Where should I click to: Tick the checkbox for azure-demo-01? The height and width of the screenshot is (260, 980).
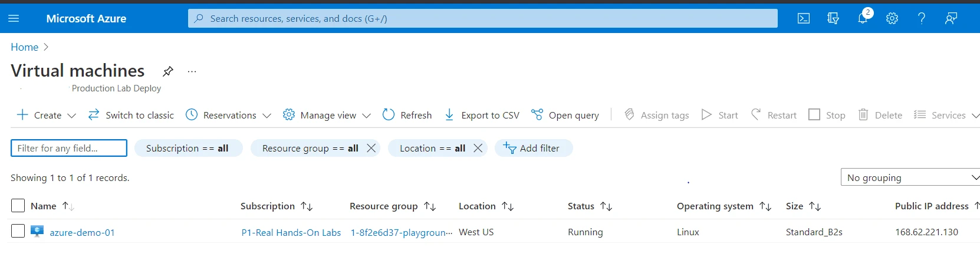tap(18, 231)
